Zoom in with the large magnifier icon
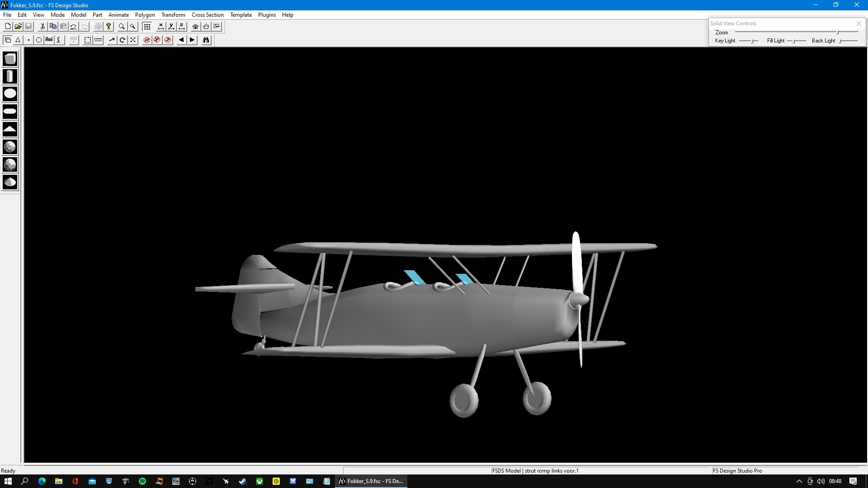The image size is (868, 488). pos(122,27)
